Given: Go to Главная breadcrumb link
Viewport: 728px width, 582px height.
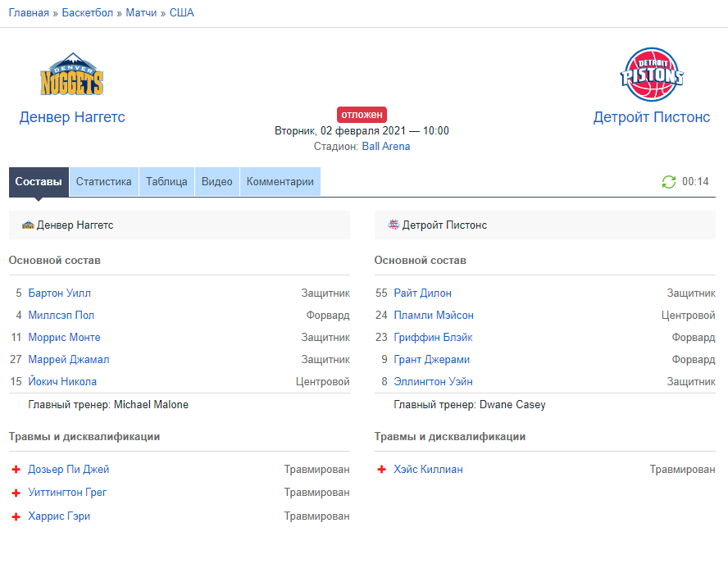Looking at the screenshot, I should click(x=29, y=13).
